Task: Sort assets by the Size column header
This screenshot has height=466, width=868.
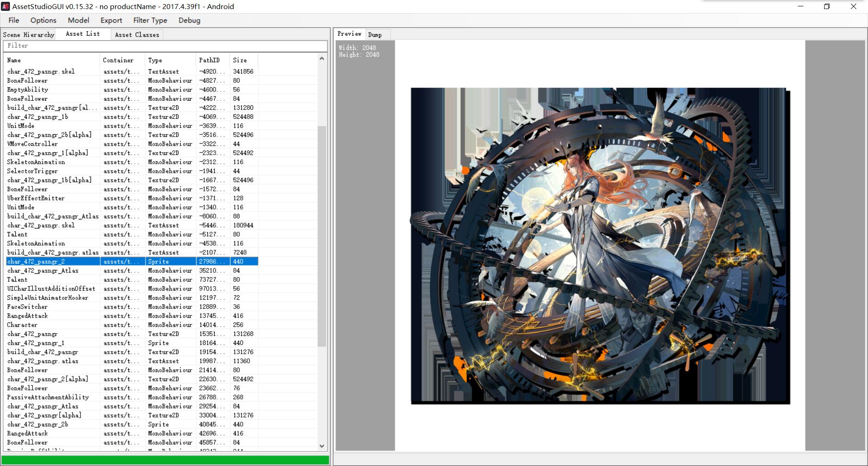Action: pyautogui.click(x=244, y=60)
